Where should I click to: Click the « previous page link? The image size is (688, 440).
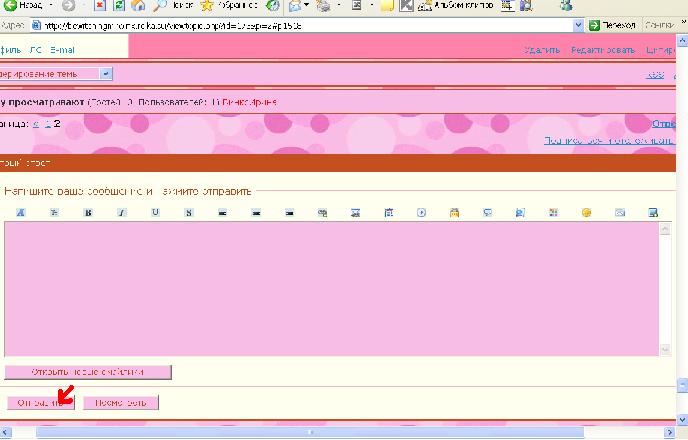[x=36, y=124]
